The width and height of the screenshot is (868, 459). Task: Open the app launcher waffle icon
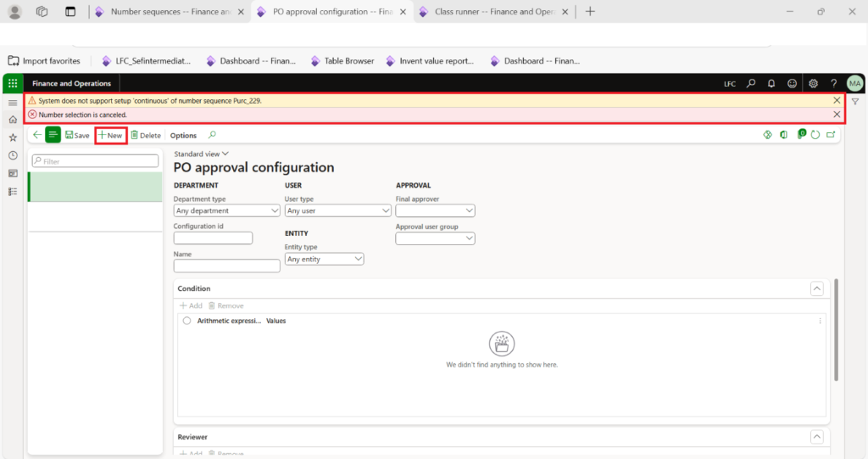13,83
